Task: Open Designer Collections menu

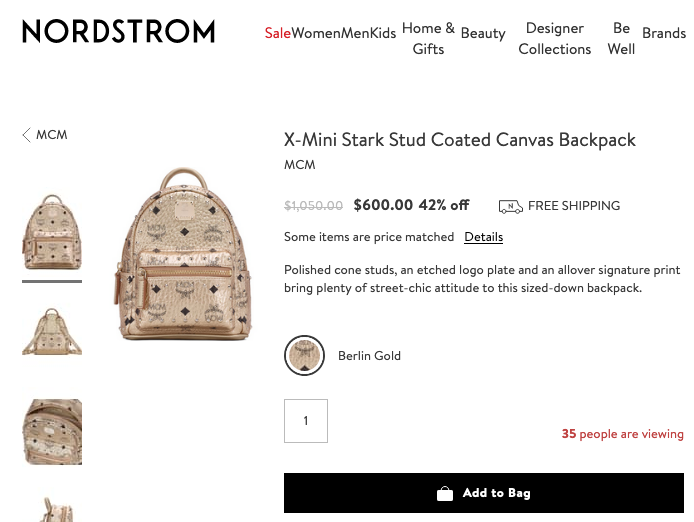Action: tap(555, 38)
